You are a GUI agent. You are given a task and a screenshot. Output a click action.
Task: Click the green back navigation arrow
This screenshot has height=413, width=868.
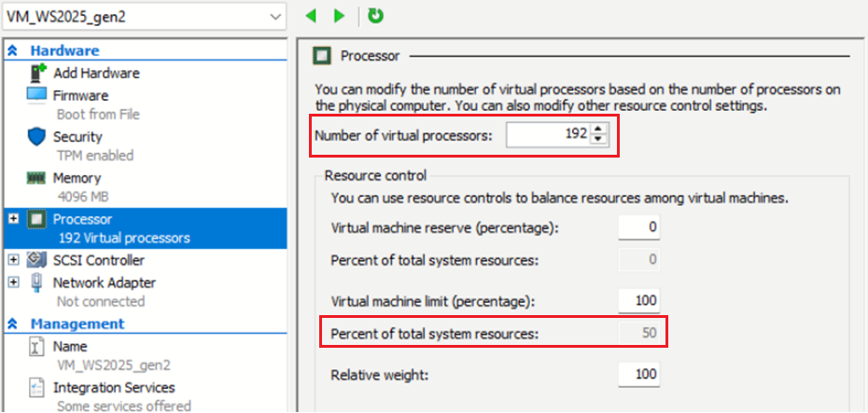click(x=312, y=16)
